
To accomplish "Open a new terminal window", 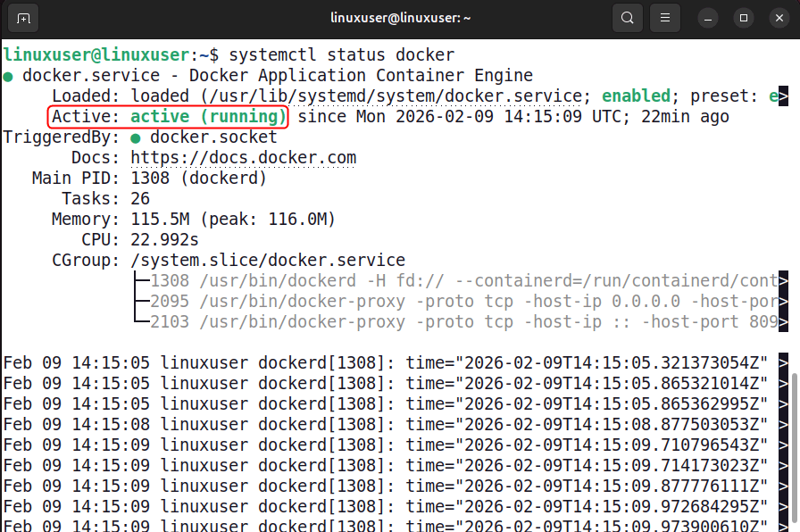I will click(x=22, y=17).
